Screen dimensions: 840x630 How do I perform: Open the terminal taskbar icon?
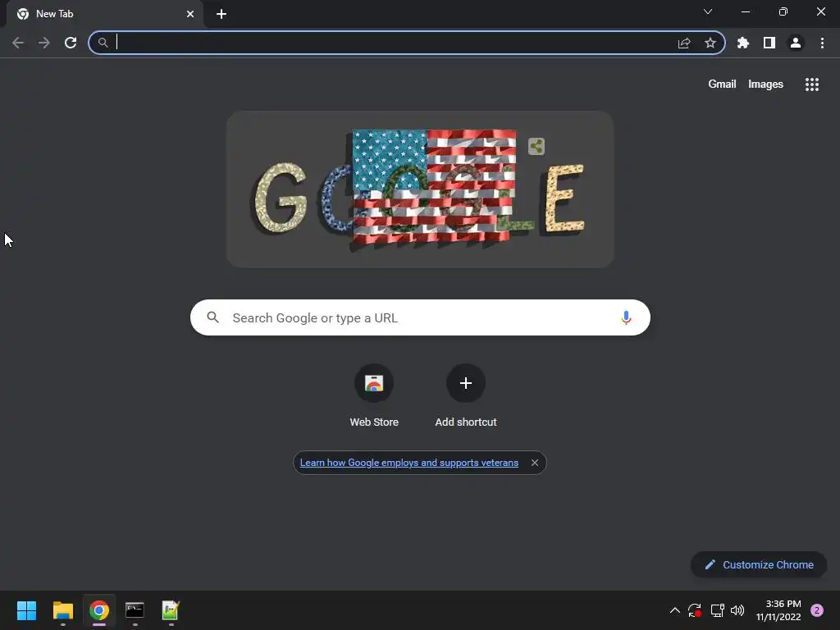pos(135,610)
